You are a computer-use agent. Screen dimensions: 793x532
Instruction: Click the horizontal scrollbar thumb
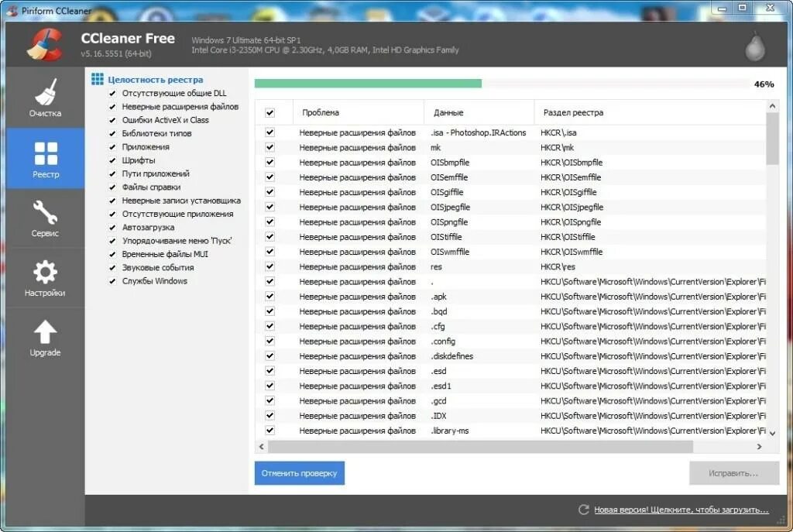click(x=480, y=447)
